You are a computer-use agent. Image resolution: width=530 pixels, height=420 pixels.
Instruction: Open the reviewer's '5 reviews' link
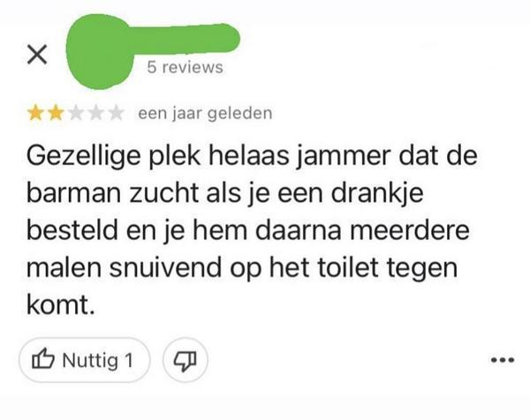[185, 67]
